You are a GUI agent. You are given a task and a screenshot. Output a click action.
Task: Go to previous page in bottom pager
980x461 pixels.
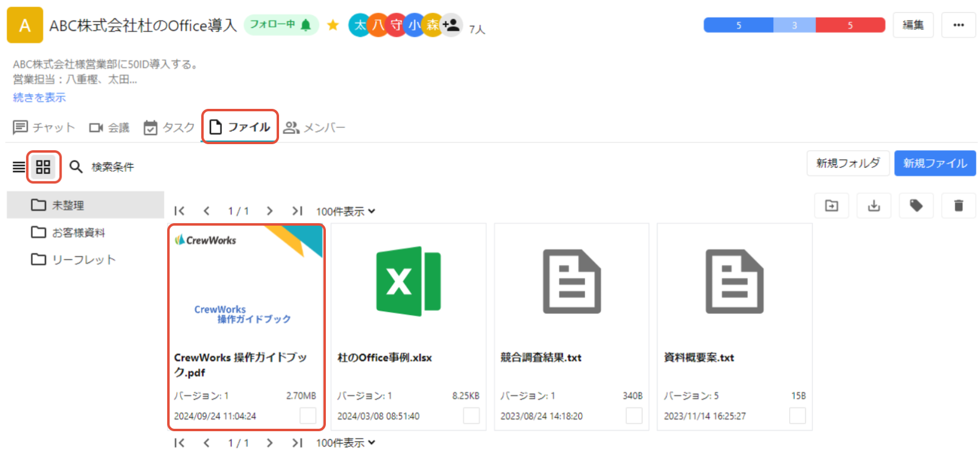[207, 443]
